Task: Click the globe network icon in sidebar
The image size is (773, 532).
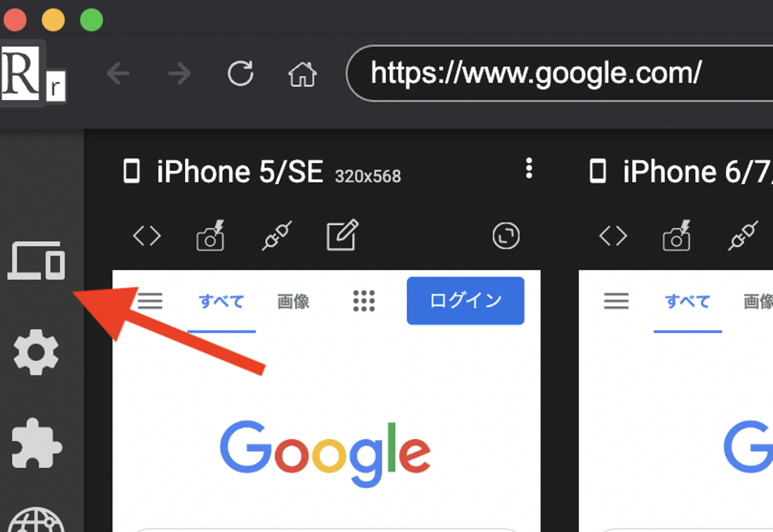Action: point(37,520)
